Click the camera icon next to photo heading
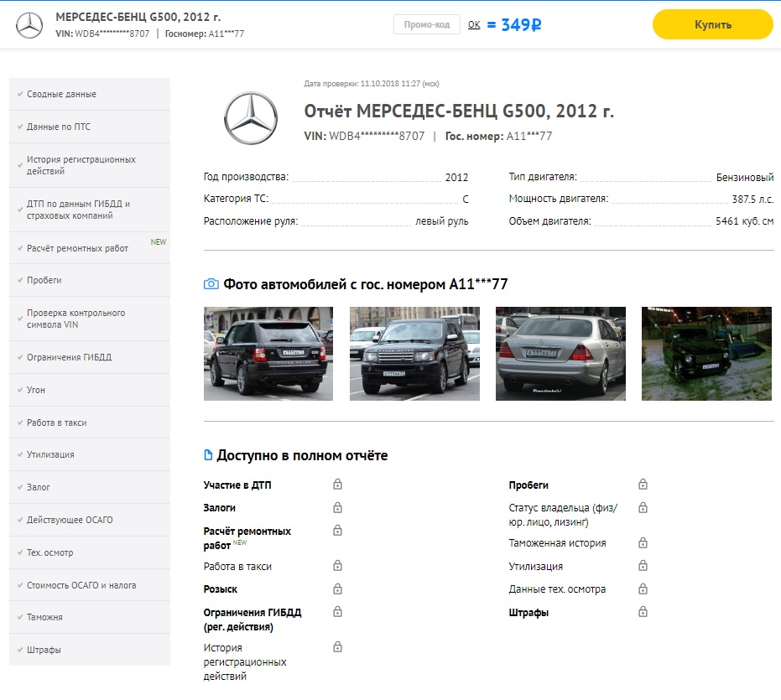This screenshot has height=700, width=781. pos(211,284)
